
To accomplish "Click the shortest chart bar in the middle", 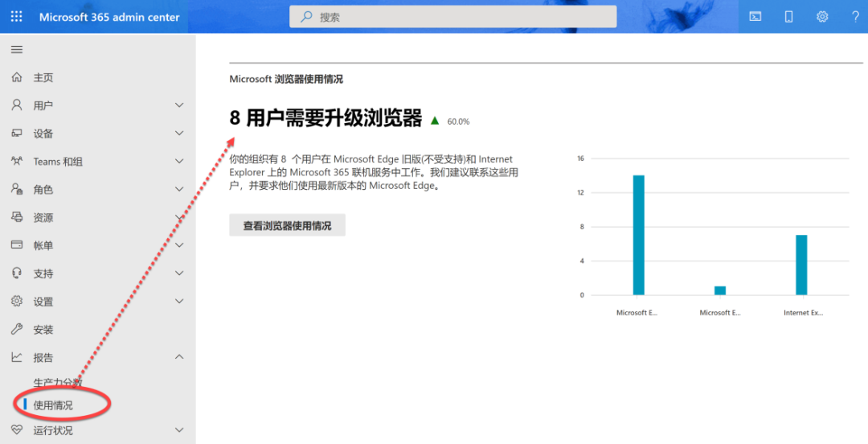I will coord(719,290).
